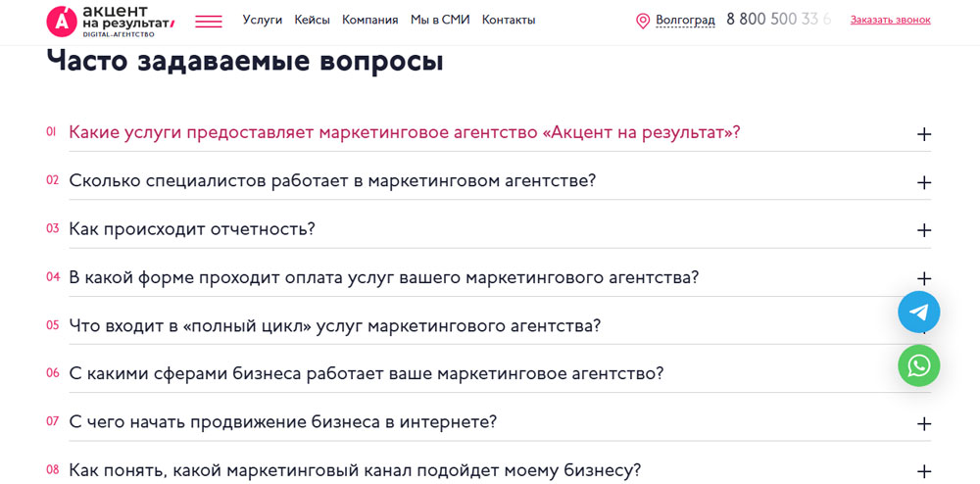The image size is (980, 484).
Task: Go to Кейсы page
Action: coord(312,20)
